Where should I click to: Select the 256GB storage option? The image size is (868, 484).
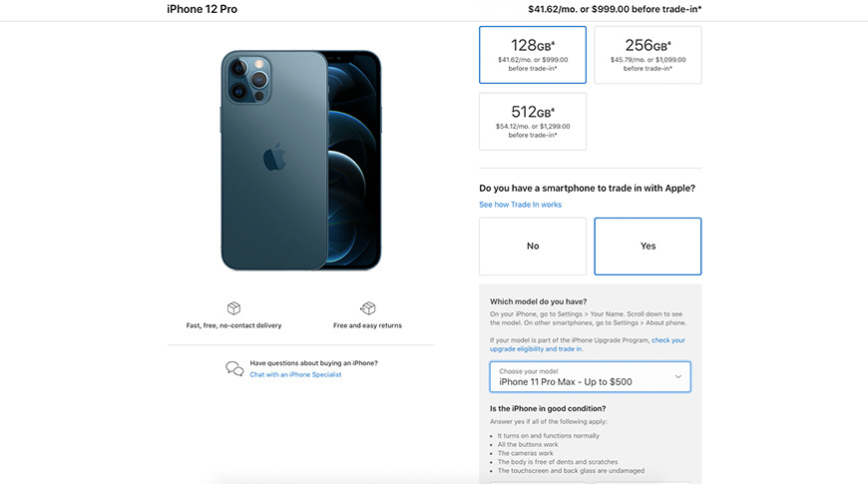[x=648, y=55]
